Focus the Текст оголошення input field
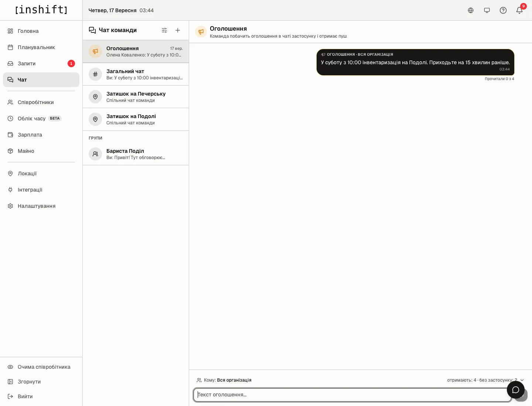This screenshot has width=532, height=406. tap(352, 395)
